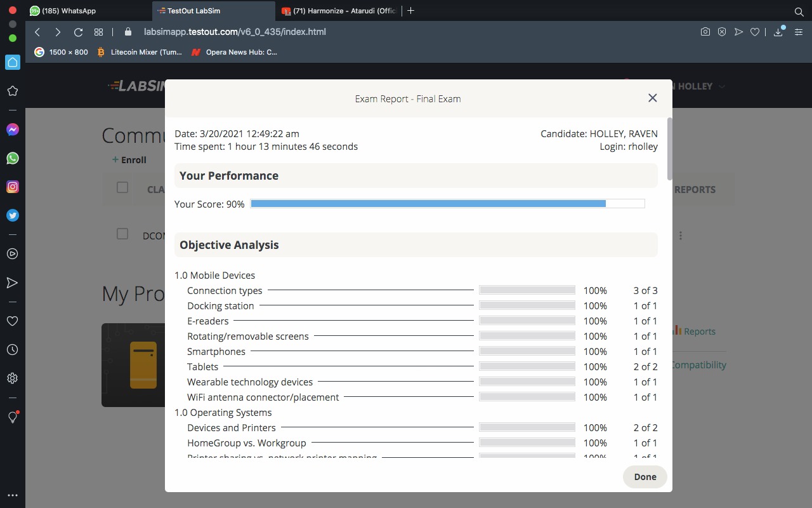This screenshot has width=812, height=508.
Task: Open Instagram in the Opera sidebar
Action: 12,187
